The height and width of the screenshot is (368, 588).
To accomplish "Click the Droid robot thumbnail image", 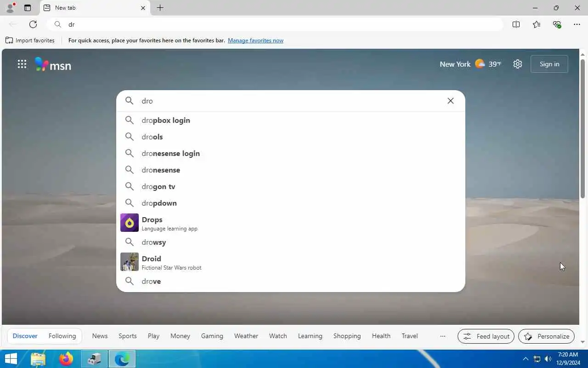I will coord(130,262).
